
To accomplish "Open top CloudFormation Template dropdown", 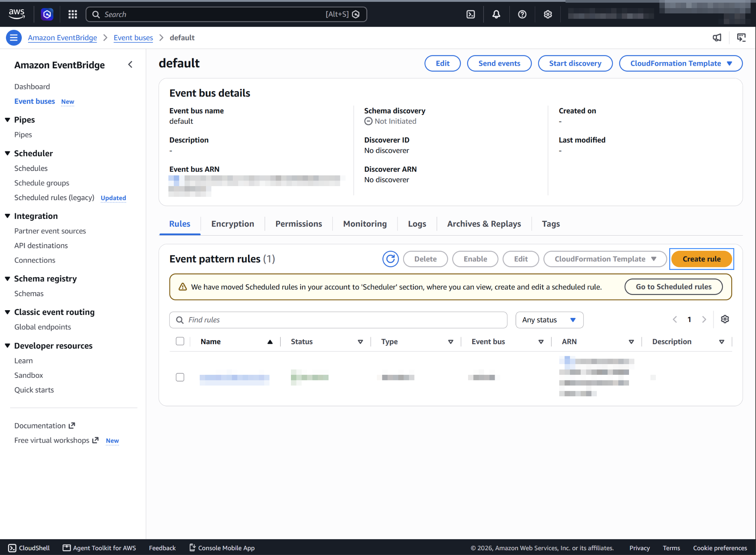I will pyautogui.click(x=681, y=64).
